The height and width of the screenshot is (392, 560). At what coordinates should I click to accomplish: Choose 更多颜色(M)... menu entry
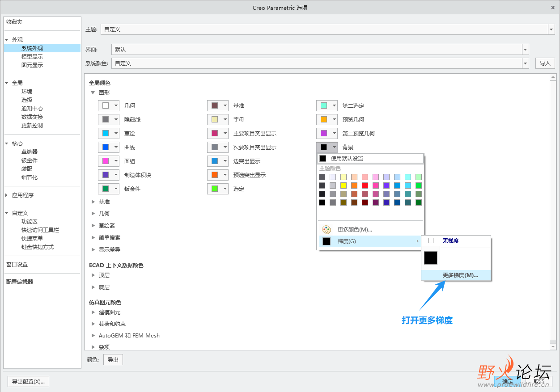point(370,230)
